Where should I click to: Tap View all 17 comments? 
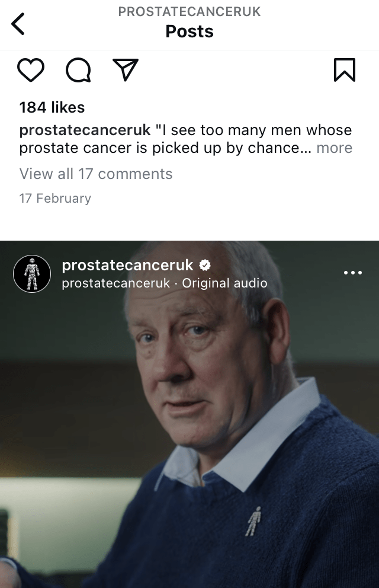coord(96,174)
